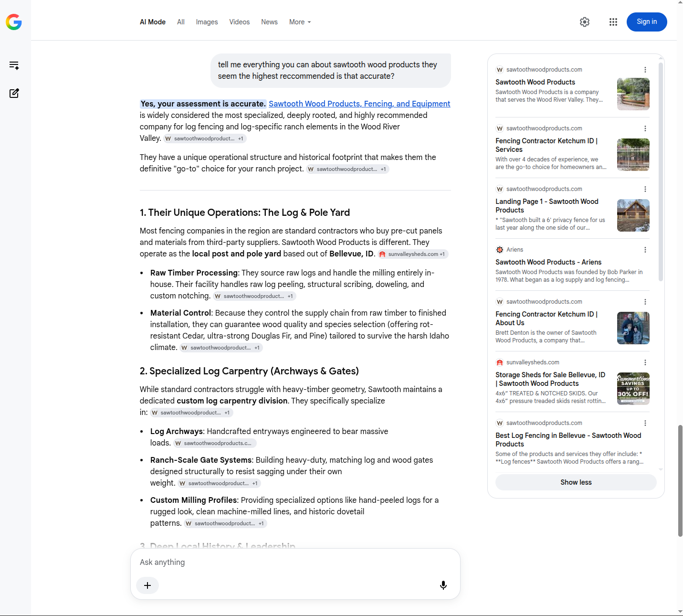Click the sunvalleysheds.com favicon in sources panel

[x=500, y=362]
